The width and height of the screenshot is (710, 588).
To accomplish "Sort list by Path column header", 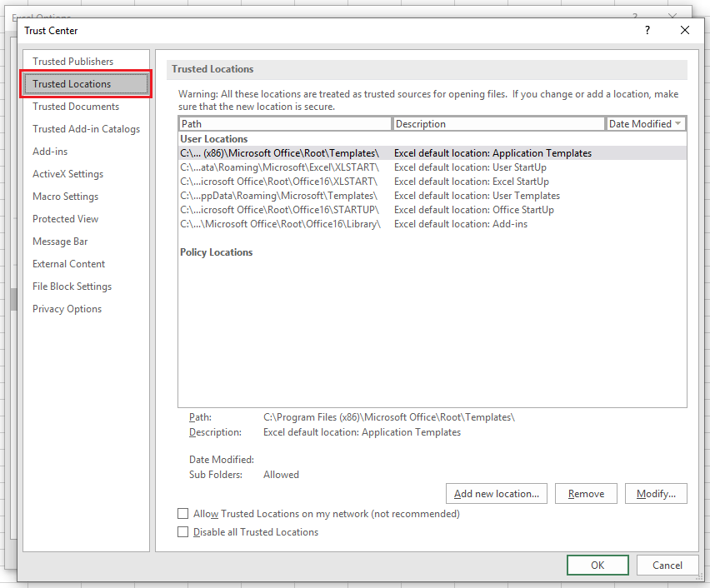I will coord(285,124).
